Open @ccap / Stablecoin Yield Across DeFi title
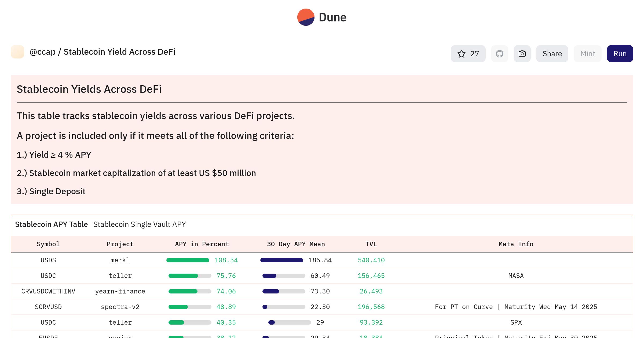 (102, 52)
